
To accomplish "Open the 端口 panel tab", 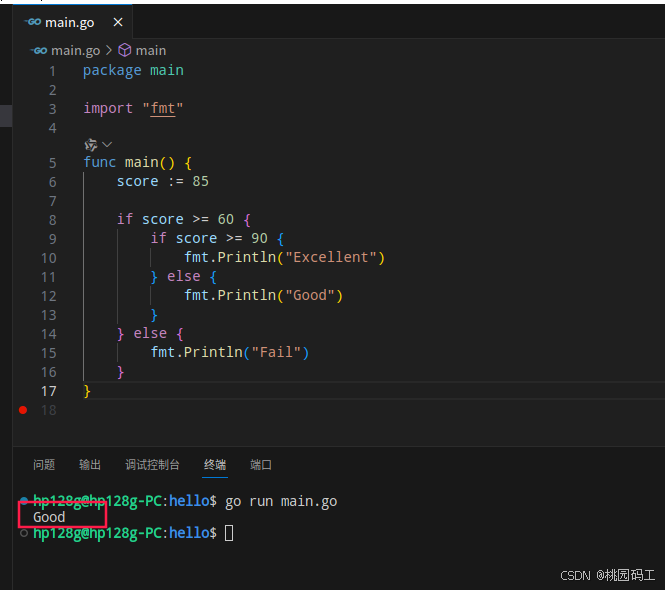I will 261,465.
